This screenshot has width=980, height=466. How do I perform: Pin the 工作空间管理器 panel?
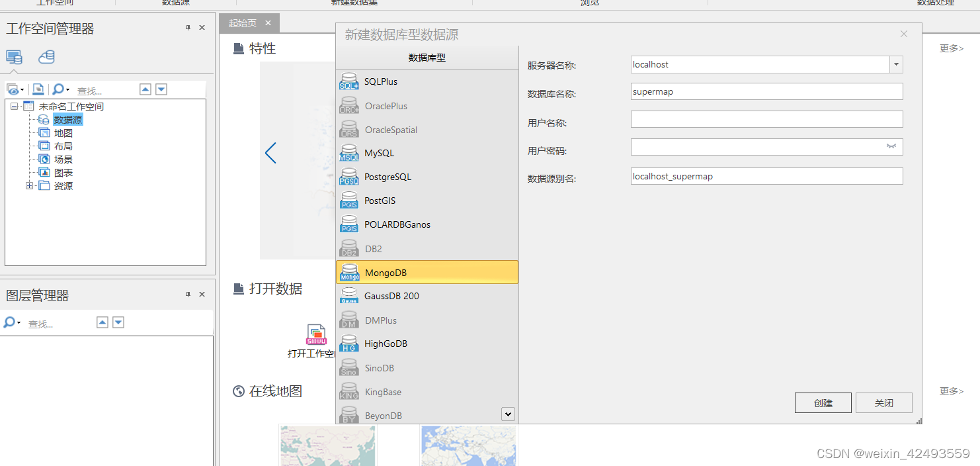tap(188, 28)
